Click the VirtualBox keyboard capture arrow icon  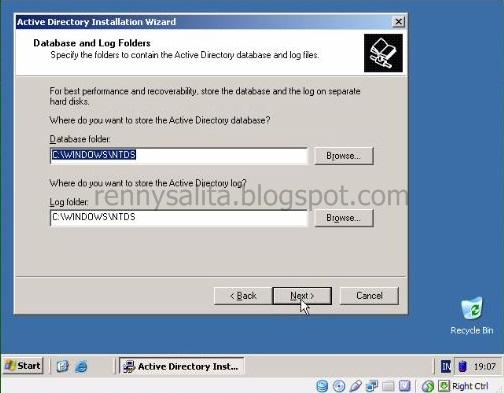(x=444, y=386)
